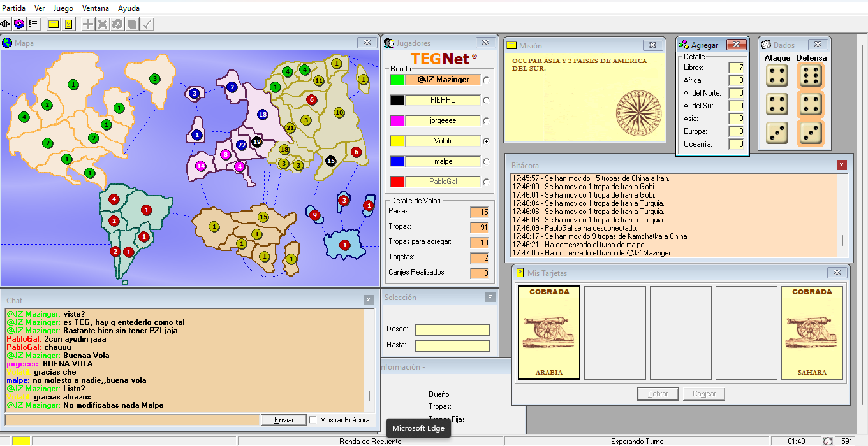
Task: Select the Arabia card
Action: [549, 333]
